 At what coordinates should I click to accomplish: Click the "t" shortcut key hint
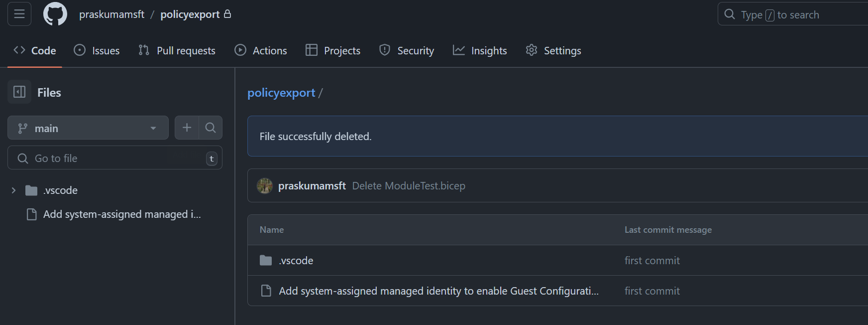[x=212, y=159]
